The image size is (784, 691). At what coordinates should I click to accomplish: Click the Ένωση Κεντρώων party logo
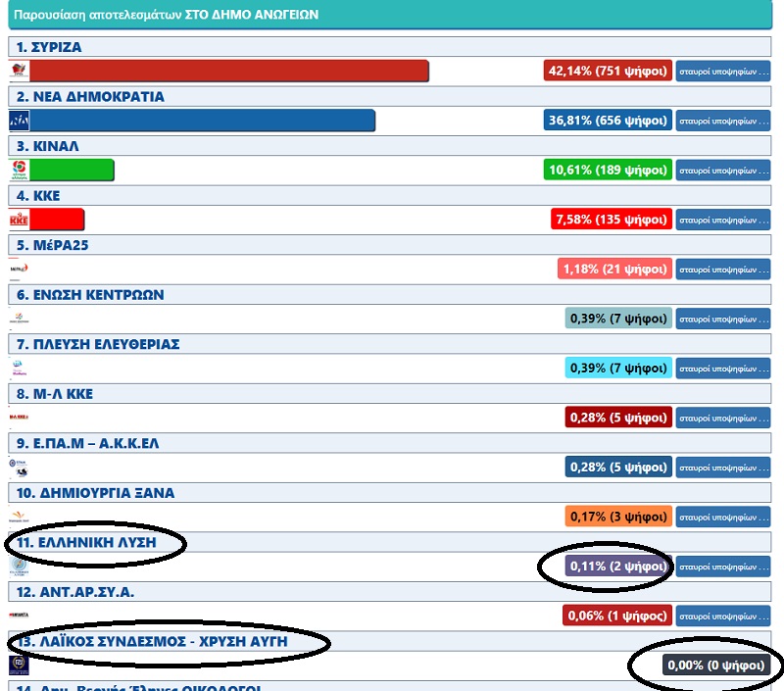tap(20, 318)
